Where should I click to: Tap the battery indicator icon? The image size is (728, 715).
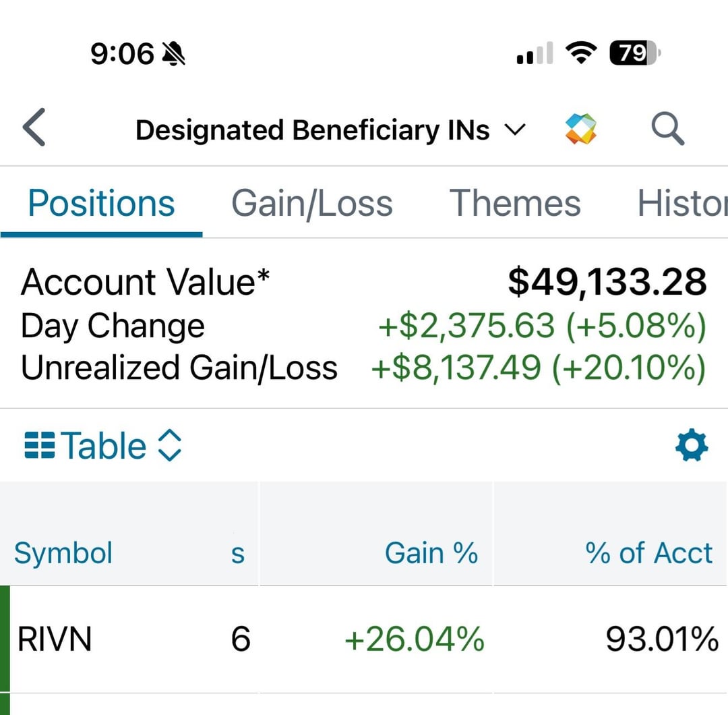[x=634, y=53]
